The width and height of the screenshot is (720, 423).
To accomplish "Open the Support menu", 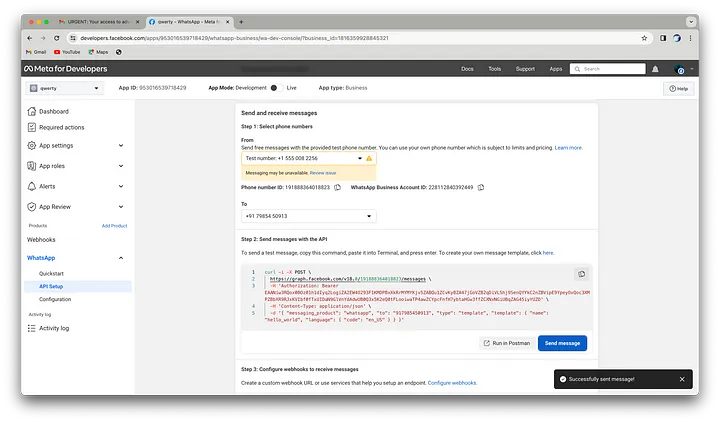I will 525,69.
